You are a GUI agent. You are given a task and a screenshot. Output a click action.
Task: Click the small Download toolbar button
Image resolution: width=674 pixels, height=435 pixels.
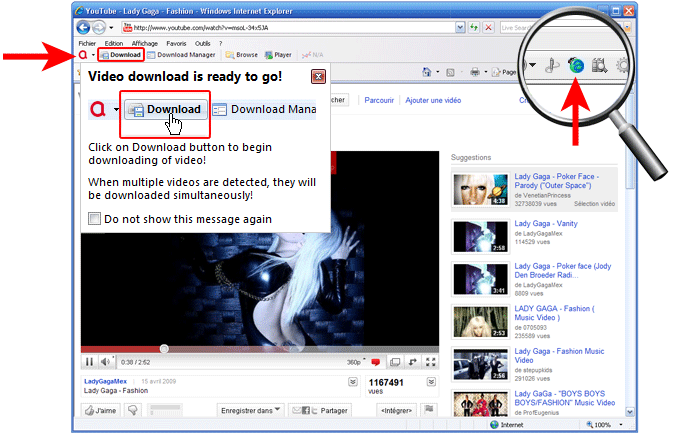121,55
